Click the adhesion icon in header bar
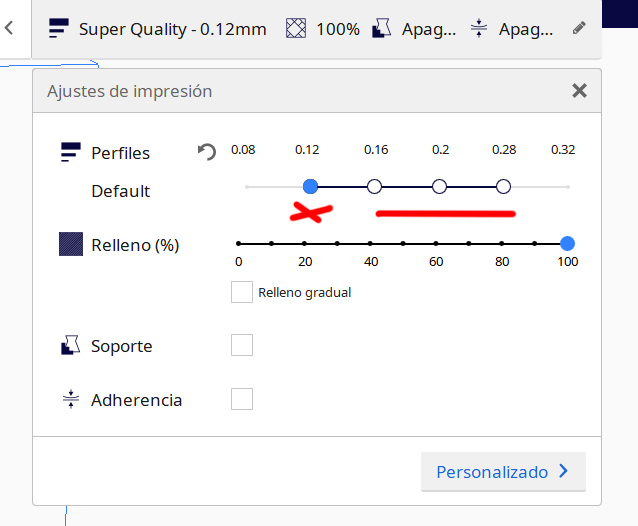 tap(478, 29)
